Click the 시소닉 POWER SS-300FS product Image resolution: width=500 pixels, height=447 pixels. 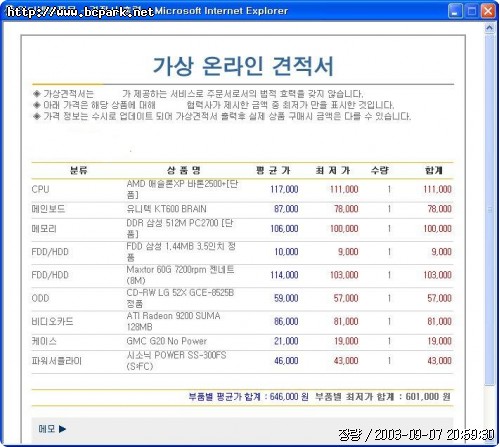pyautogui.click(x=176, y=360)
